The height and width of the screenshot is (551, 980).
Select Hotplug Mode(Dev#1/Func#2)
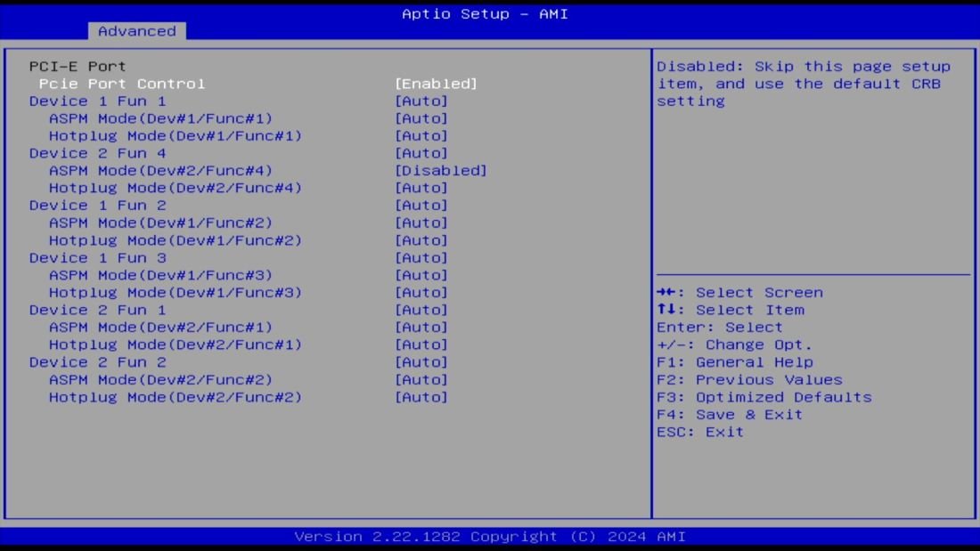tap(176, 240)
